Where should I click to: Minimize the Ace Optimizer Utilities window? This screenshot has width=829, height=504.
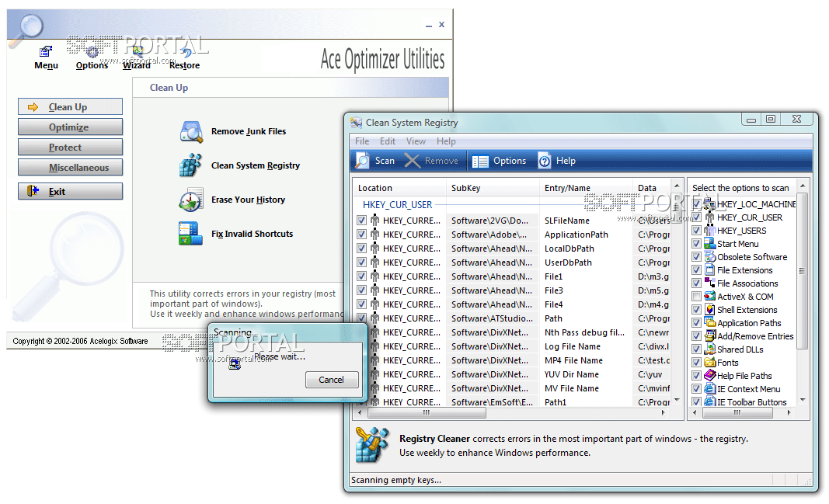428,26
